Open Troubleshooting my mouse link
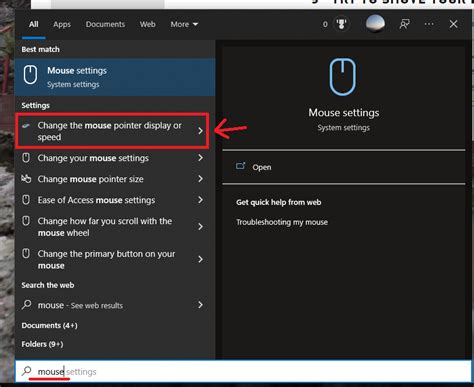Image resolution: width=474 pixels, height=387 pixels. (282, 222)
